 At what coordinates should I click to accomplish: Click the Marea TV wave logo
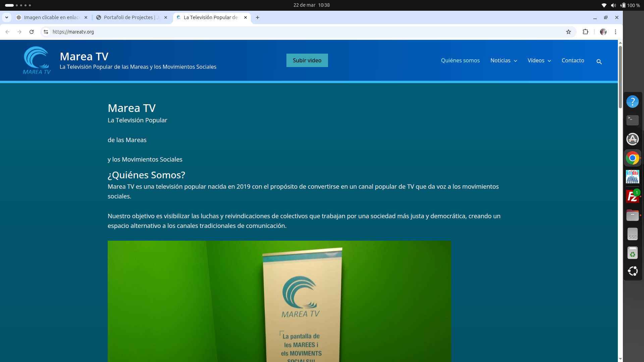pos(37,60)
